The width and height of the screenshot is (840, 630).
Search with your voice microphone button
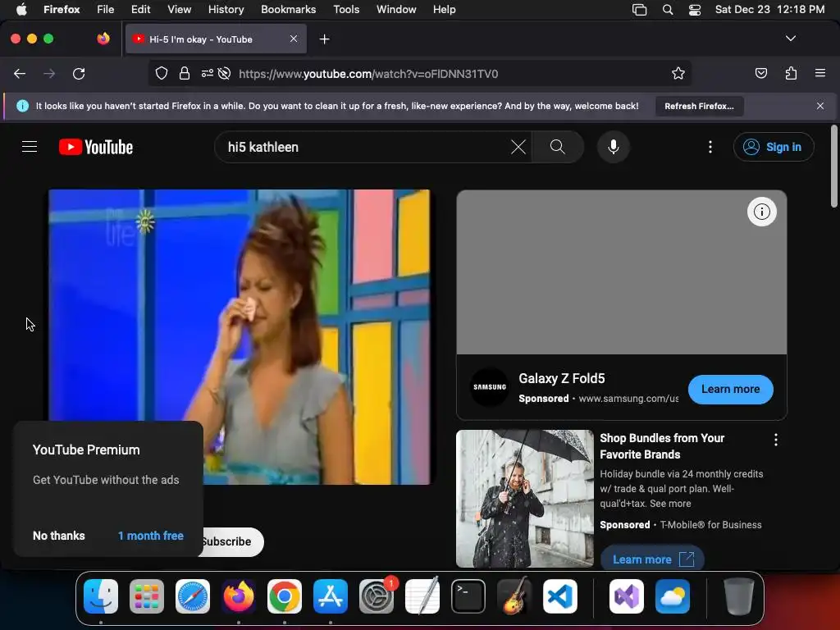[614, 147]
